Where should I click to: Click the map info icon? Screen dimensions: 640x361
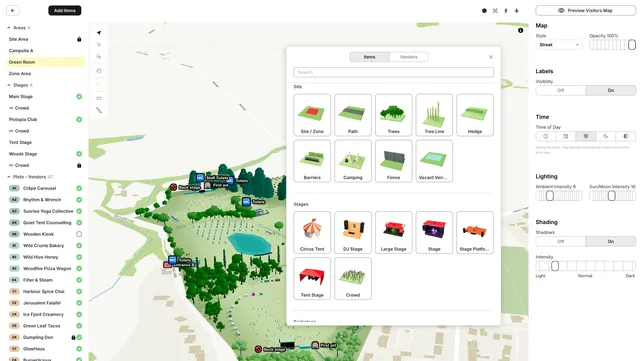(x=520, y=31)
